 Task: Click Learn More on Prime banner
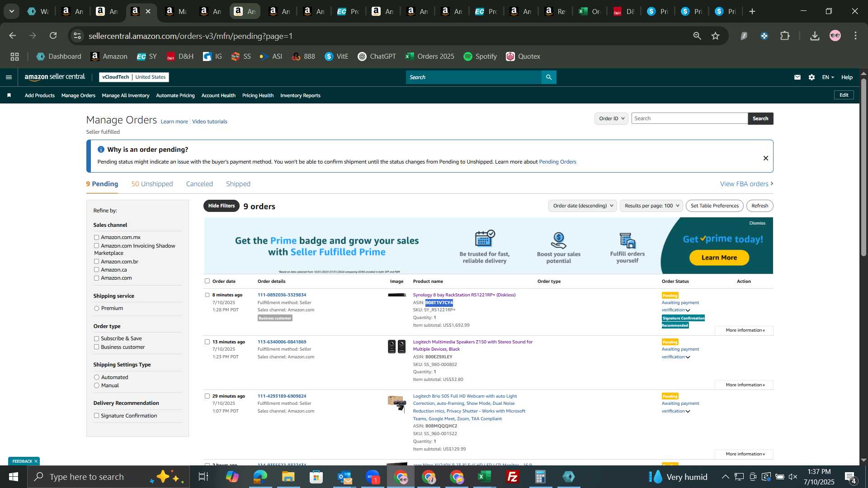point(719,258)
